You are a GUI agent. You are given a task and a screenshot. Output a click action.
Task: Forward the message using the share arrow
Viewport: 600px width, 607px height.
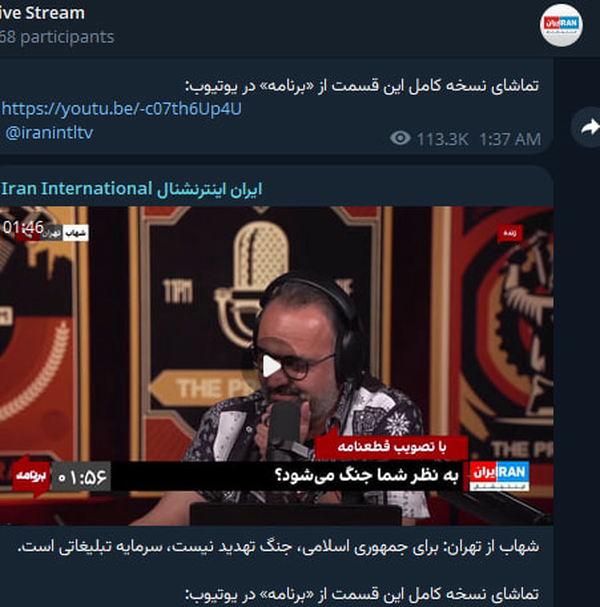click(x=588, y=127)
